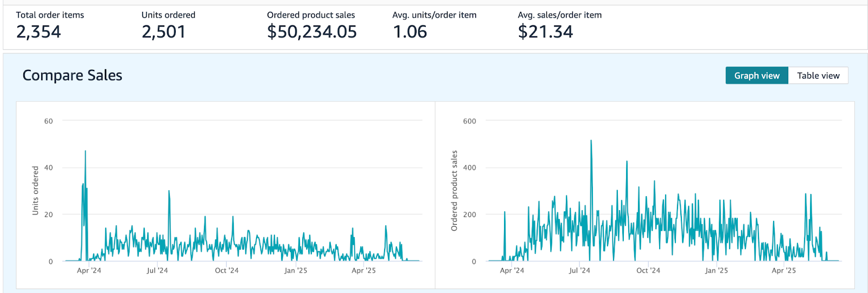Inspect the tallest spike in Units ordered chart
The image size is (868, 293).
(85, 152)
